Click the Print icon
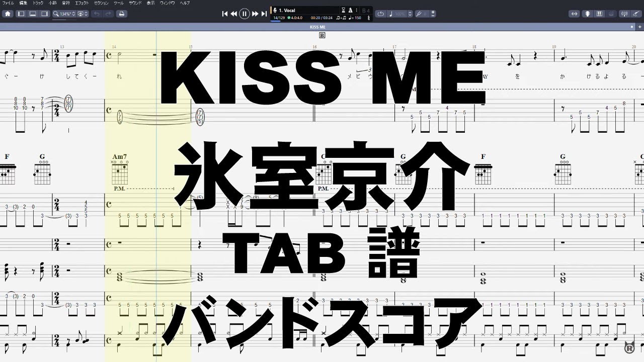 click(x=122, y=14)
